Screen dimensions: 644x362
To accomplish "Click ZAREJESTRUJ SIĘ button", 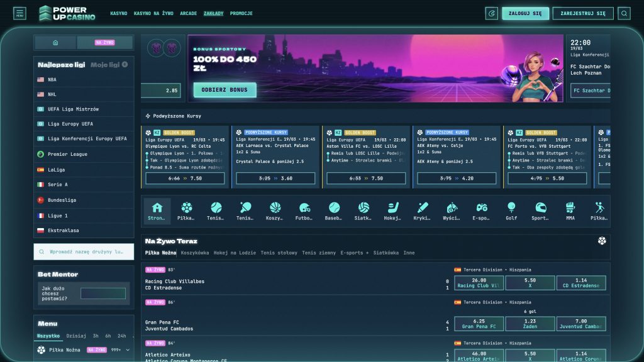I will [x=583, y=14].
